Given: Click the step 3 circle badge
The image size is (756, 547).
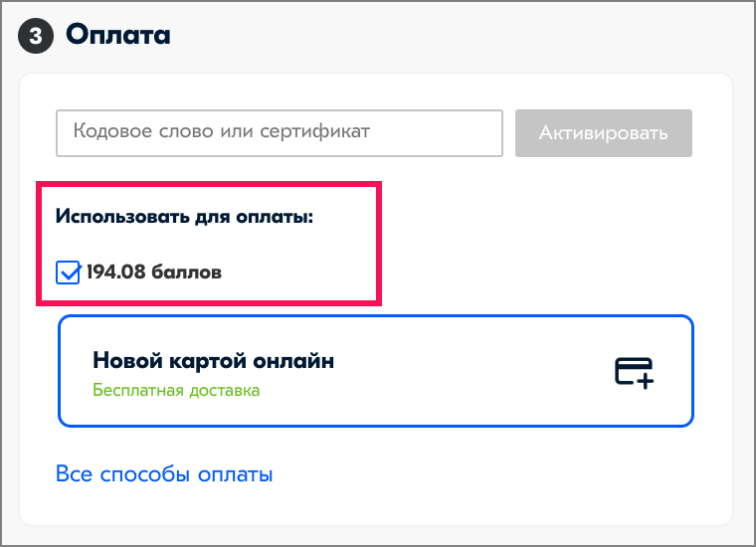Looking at the screenshot, I should click(x=36, y=36).
